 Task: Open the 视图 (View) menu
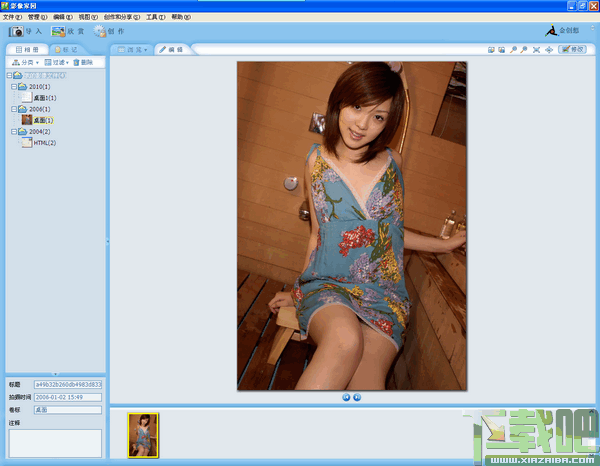88,17
